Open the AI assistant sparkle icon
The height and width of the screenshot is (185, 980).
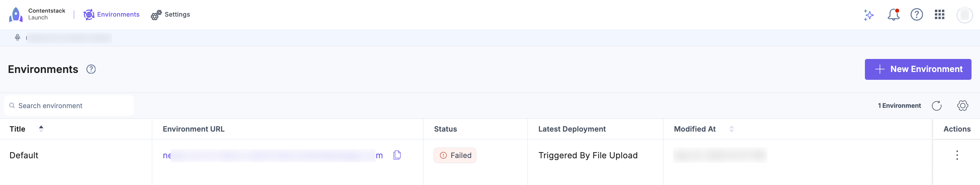(x=869, y=15)
